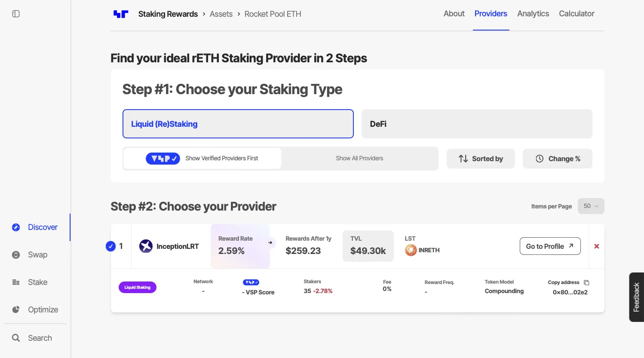The height and width of the screenshot is (358, 644).
Task: Switch to the Providers tab
Action: [491, 14]
